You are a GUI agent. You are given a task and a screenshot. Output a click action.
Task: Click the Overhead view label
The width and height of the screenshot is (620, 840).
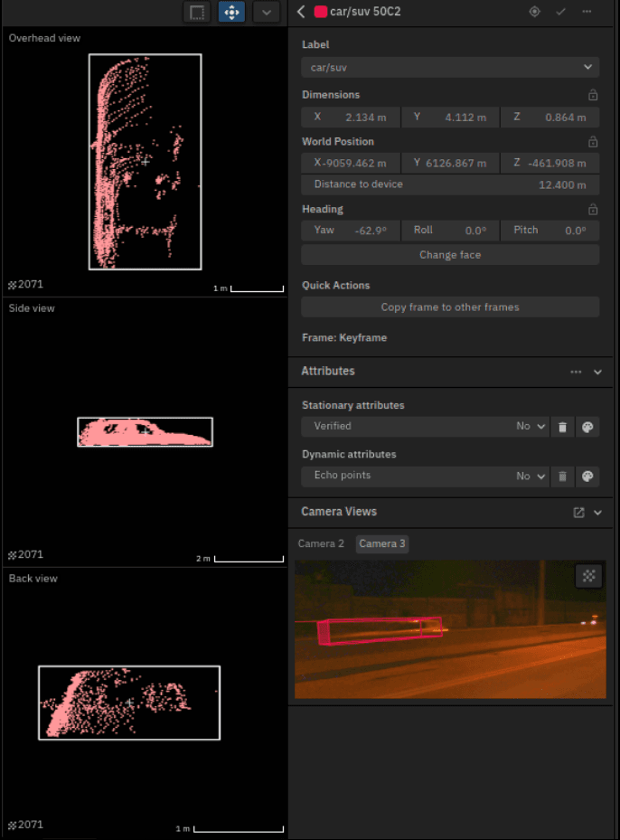click(x=44, y=38)
